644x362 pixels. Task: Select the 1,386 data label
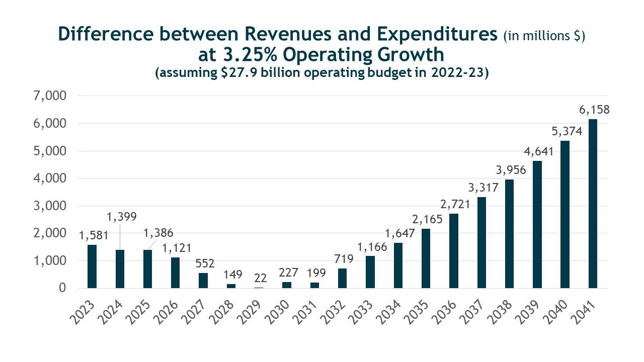(x=159, y=233)
